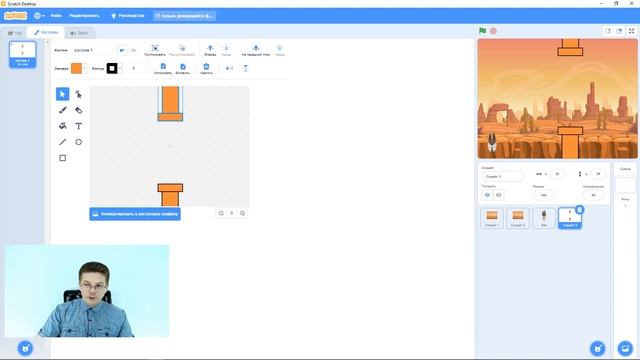
Task: Switch to small stage layout
Action: click(x=608, y=31)
